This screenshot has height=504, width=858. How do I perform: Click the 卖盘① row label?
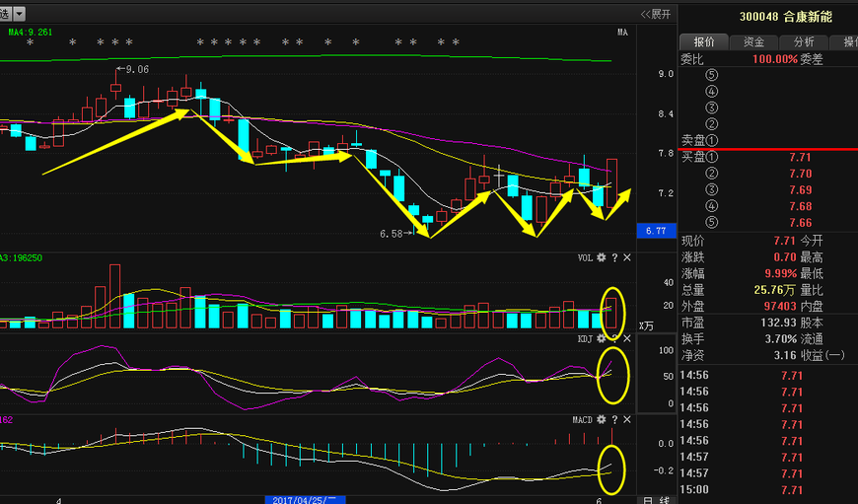click(699, 140)
